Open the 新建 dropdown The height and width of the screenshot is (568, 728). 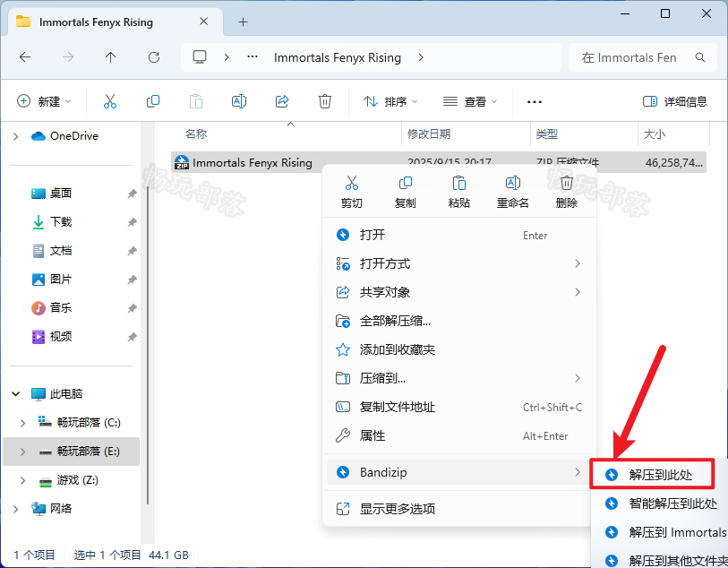[44, 101]
